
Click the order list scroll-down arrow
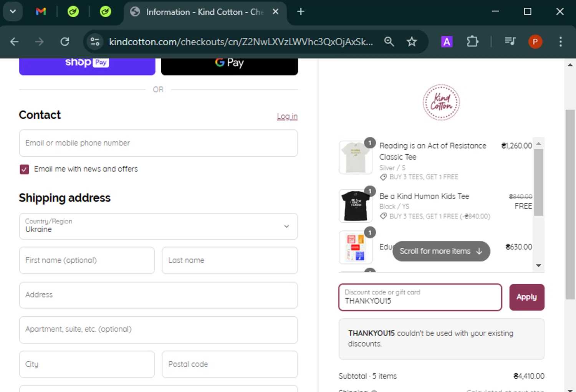pyautogui.click(x=539, y=266)
